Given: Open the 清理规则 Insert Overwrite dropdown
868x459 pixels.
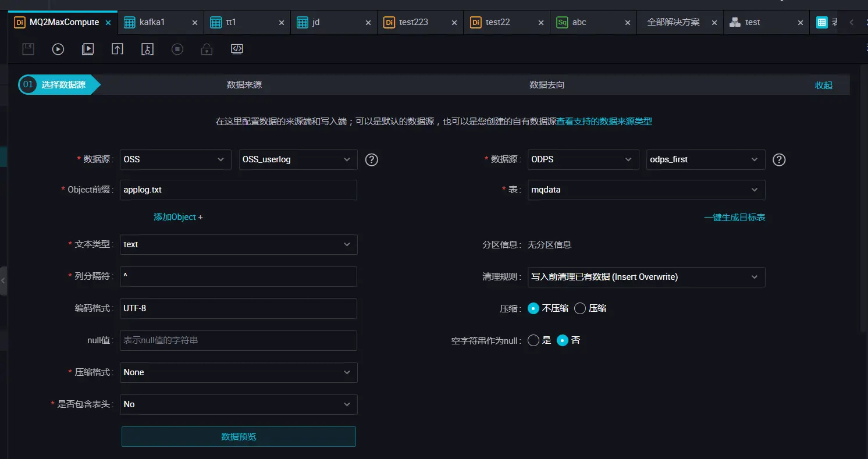Looking at the screenshot, I should pos(646,277).
